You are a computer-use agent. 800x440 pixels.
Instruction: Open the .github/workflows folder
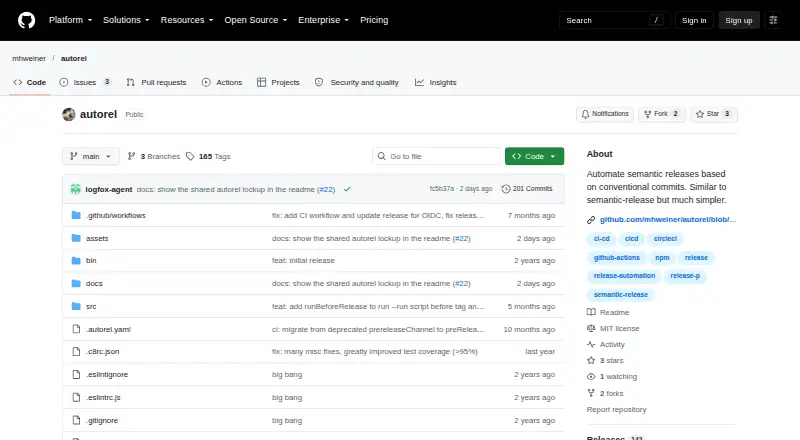click(x=115, y=215)
